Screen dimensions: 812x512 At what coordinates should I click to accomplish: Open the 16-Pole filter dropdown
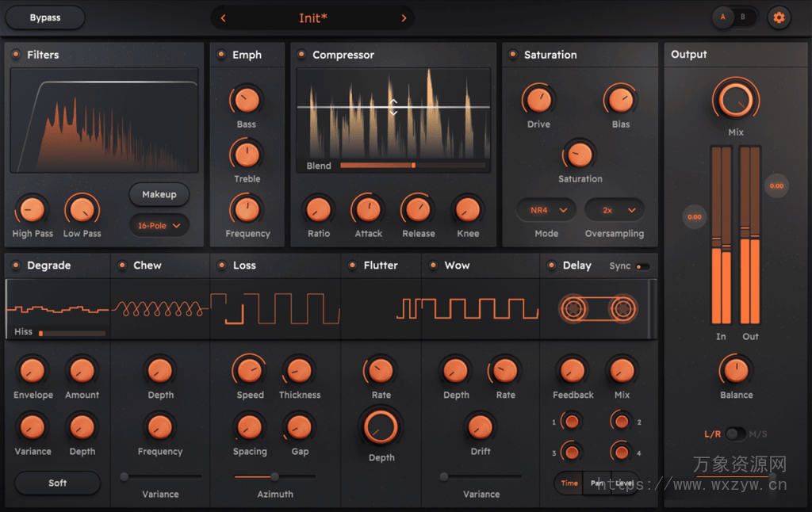[x=159, y=225]
